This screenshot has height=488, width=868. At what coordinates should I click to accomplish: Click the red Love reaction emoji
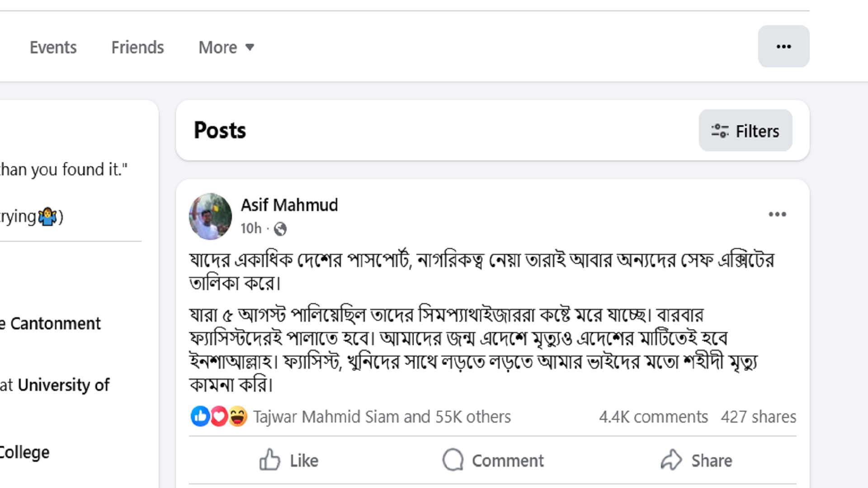click(x=219, y=416)
